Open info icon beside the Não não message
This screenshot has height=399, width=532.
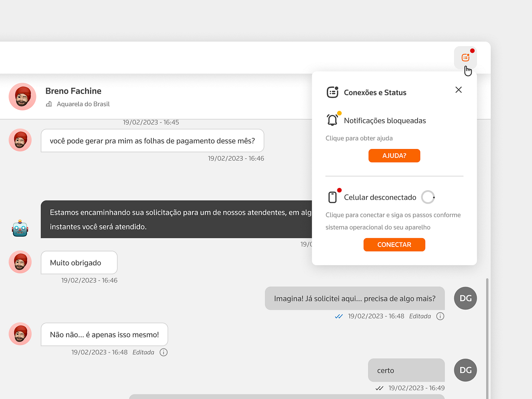click(x=163, y=352)
